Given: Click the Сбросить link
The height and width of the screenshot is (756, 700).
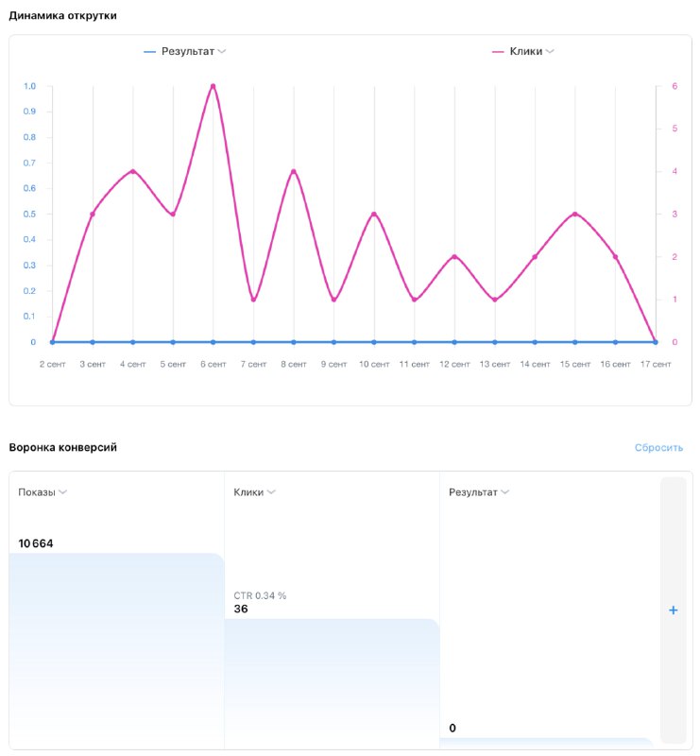Looking at the screenshot, I should [658, 448].
